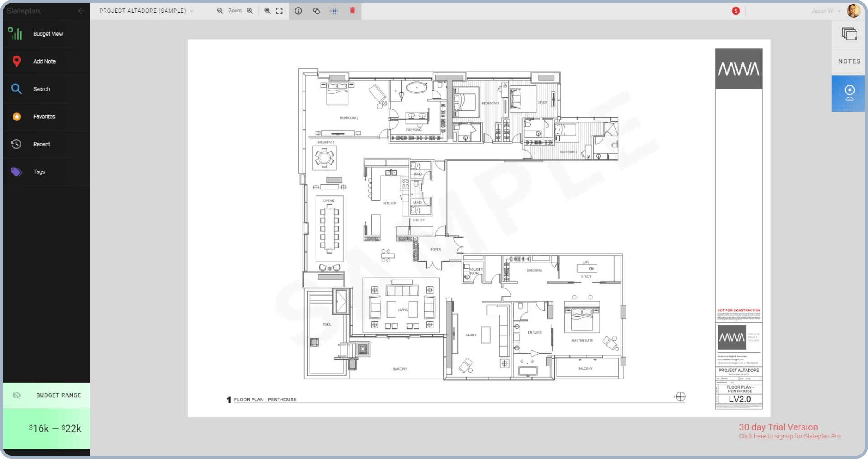
Task: Click the user profile avatar
Action: click(853, 11)
